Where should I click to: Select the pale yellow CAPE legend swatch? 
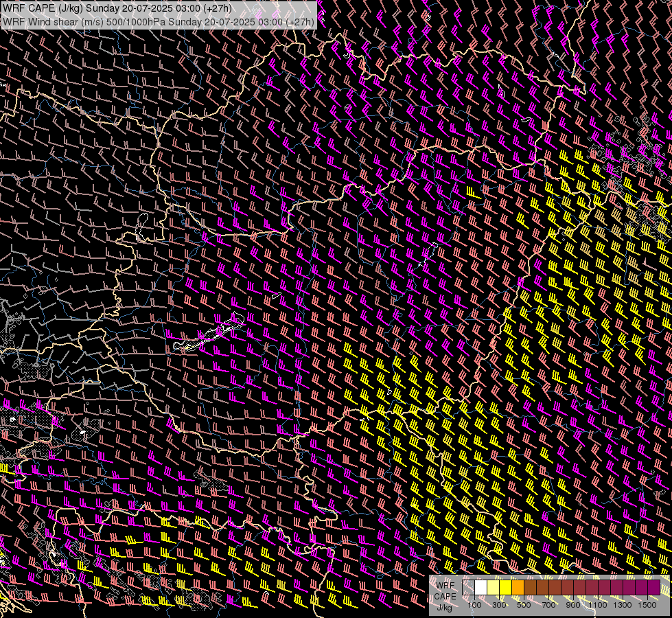pos(494,588)
